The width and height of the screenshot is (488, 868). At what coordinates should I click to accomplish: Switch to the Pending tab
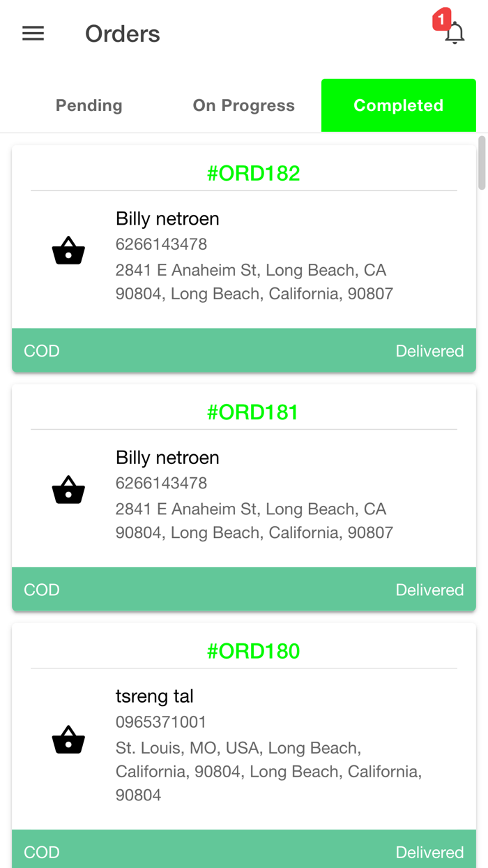coord(89,105)
